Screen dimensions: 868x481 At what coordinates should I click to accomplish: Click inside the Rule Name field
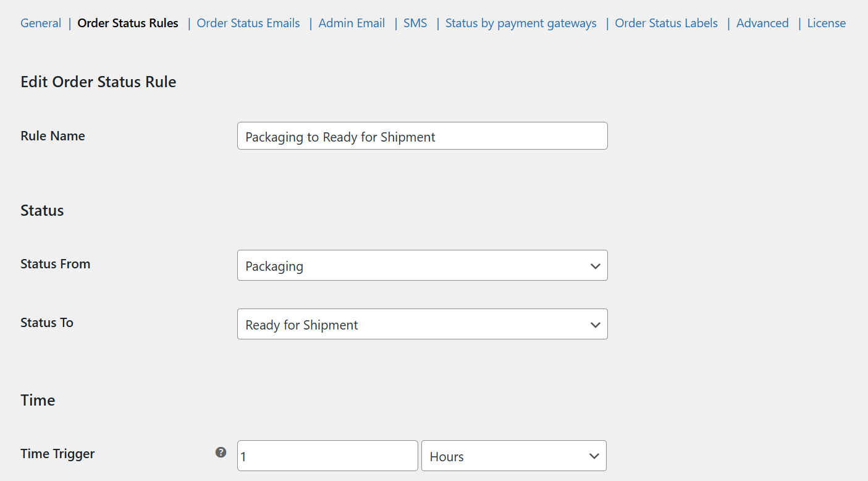click(422, 136)
